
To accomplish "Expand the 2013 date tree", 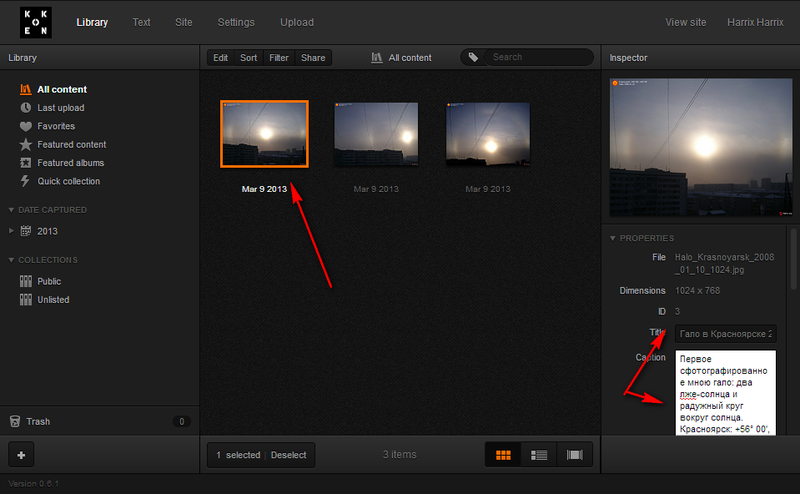I will click(11, 231).
